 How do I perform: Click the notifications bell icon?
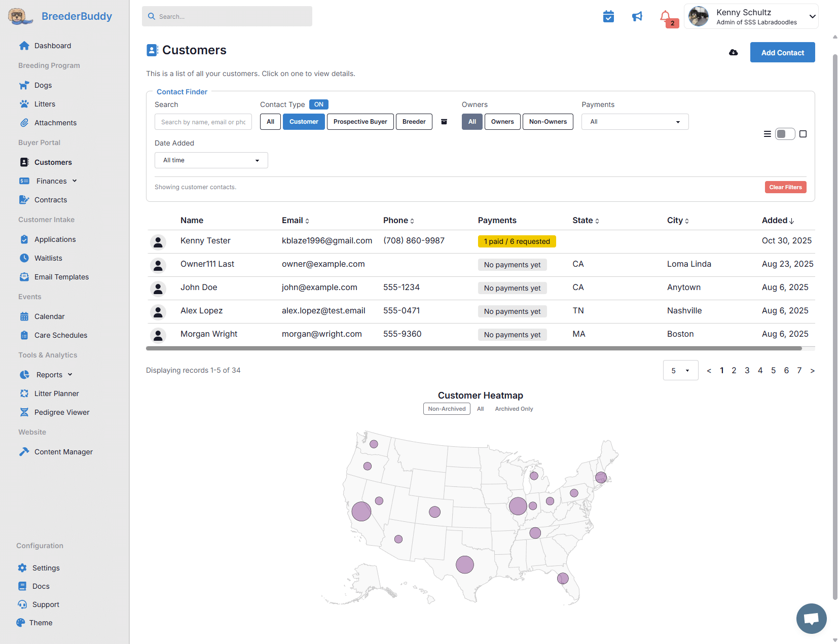tap(666, 17)
